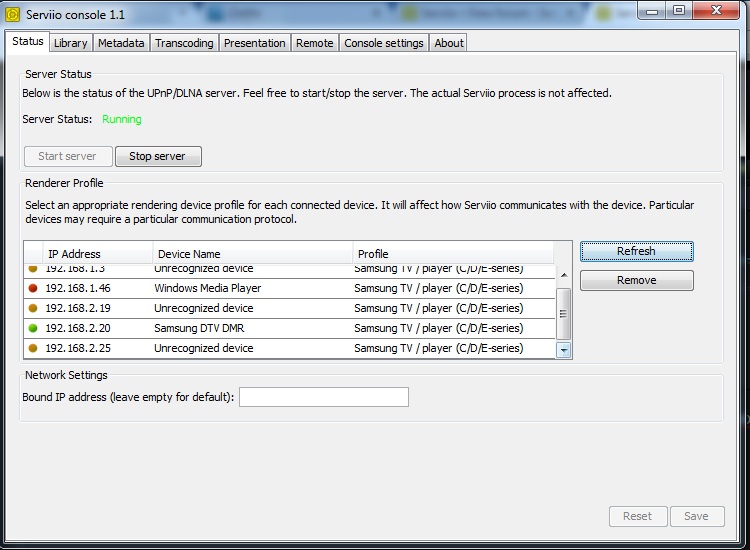Screen dimensions: 750x550
Task: Refresh the renderer device list
Action: [x=636, y=251]
